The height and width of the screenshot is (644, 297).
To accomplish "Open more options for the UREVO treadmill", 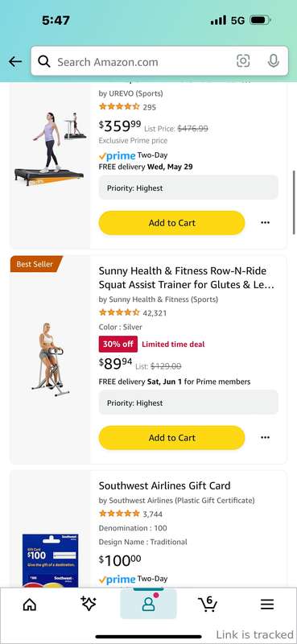I will [x=266, y=223].
